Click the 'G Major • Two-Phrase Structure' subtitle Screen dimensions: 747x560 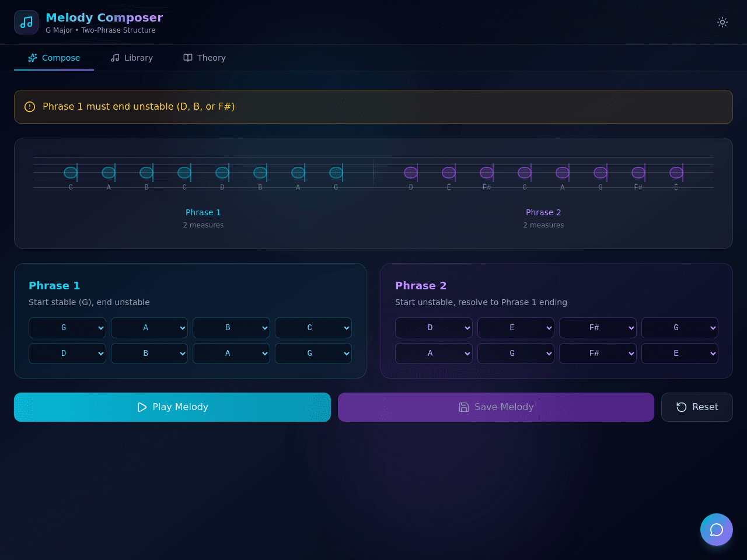[x=100, y=30]
